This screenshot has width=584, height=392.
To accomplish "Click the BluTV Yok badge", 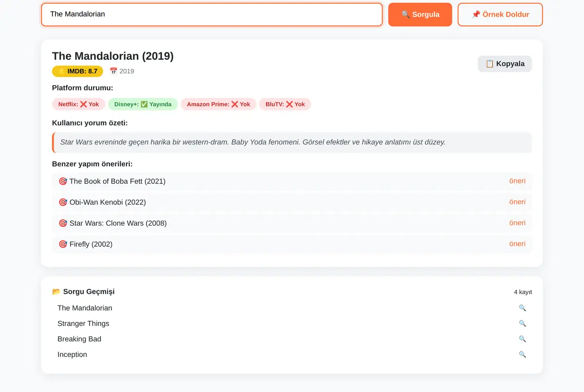I will click(285, 104).
